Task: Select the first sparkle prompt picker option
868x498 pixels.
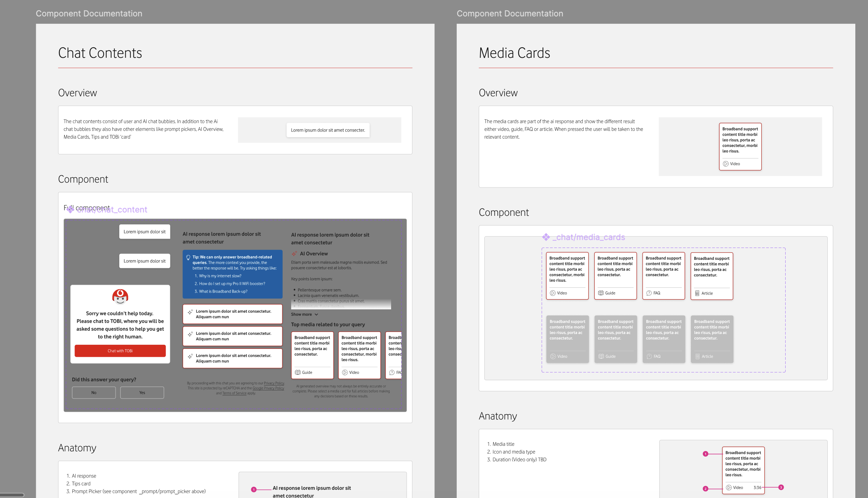Action: tap(232, 314)
